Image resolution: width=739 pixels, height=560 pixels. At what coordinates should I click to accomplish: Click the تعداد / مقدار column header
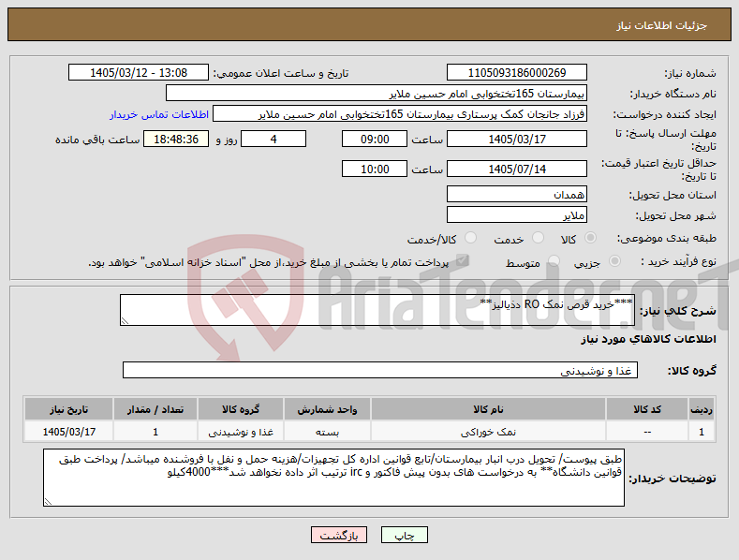155,408
